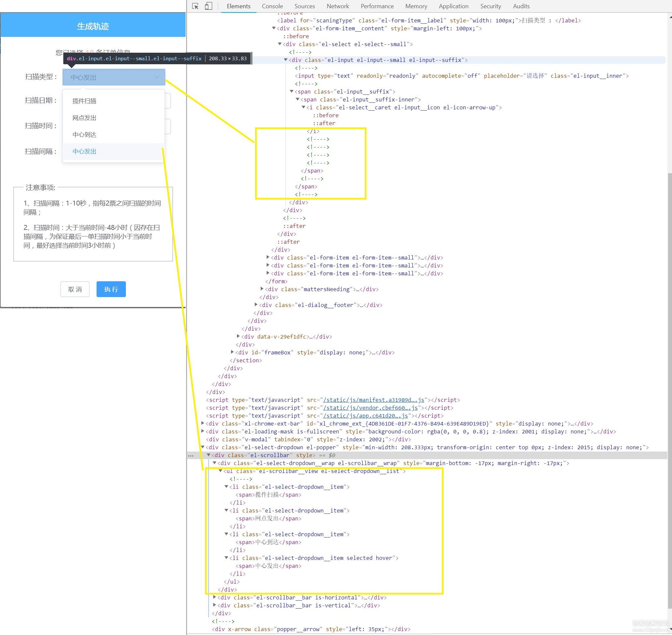Open the Audits tab
This screenshot has width=672, height=635.
(x=521, y=6)
